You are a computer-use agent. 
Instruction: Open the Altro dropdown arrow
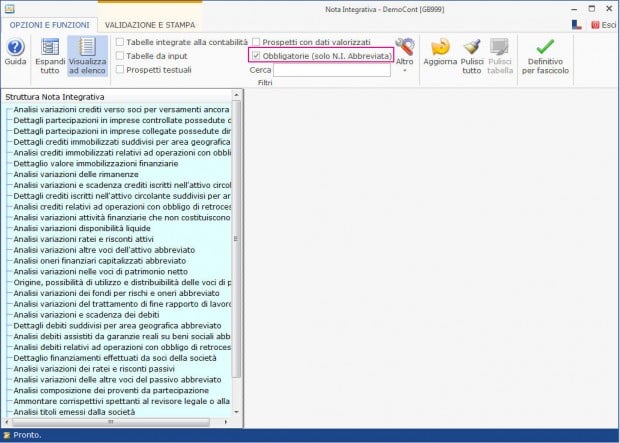(405, 71)
